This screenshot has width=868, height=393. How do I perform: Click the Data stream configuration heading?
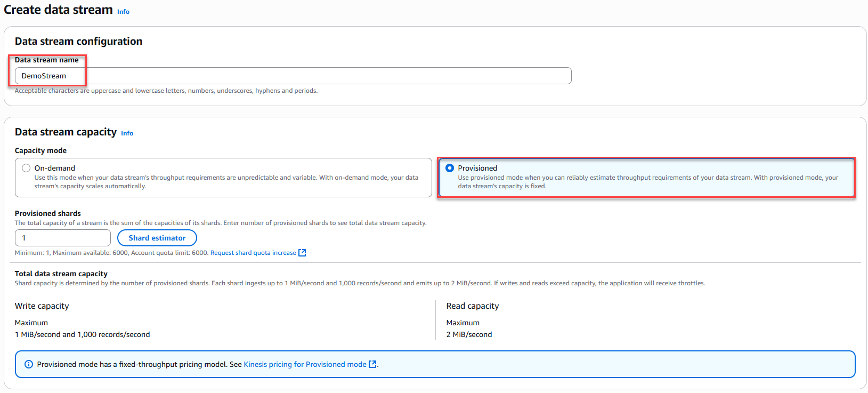pos(78,41)
